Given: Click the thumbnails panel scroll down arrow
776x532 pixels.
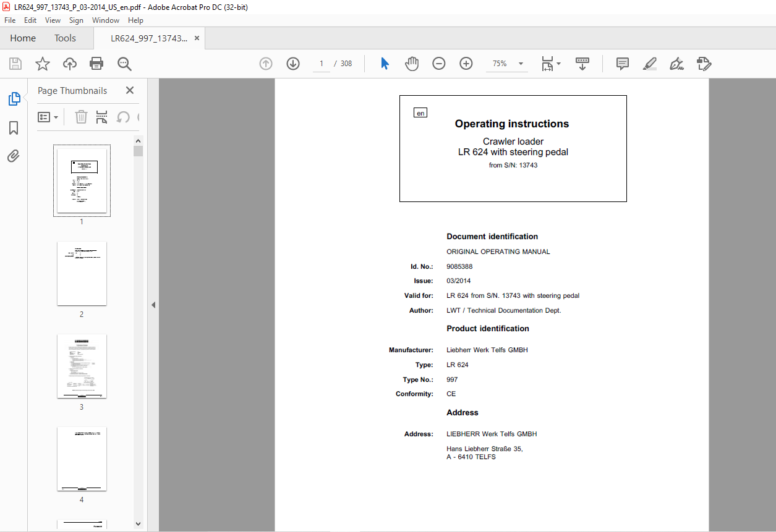Looking at the screenshot, I should [x=139, y=524].
